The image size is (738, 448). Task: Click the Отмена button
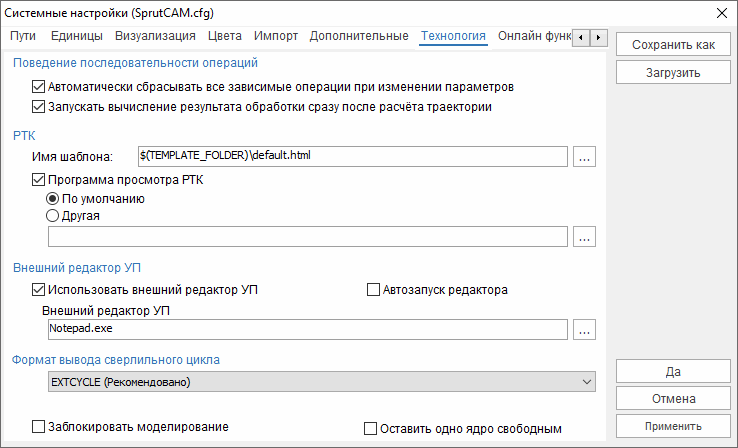673,399
